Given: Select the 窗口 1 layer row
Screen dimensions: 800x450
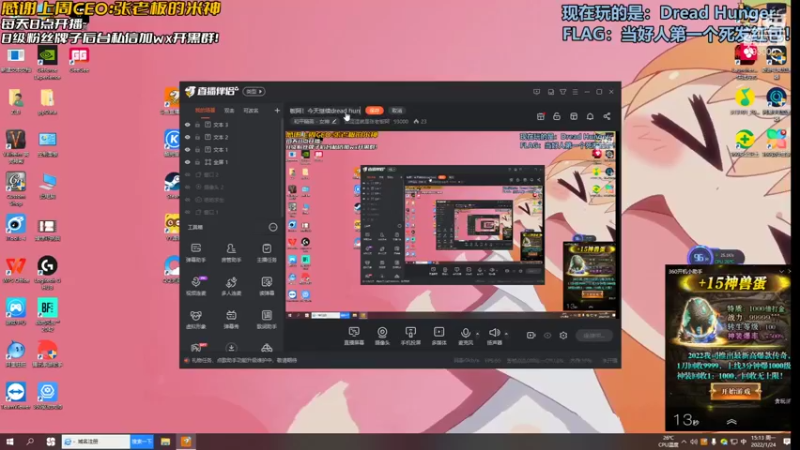Looking at the screenshot, I should [x=231, y=212].
